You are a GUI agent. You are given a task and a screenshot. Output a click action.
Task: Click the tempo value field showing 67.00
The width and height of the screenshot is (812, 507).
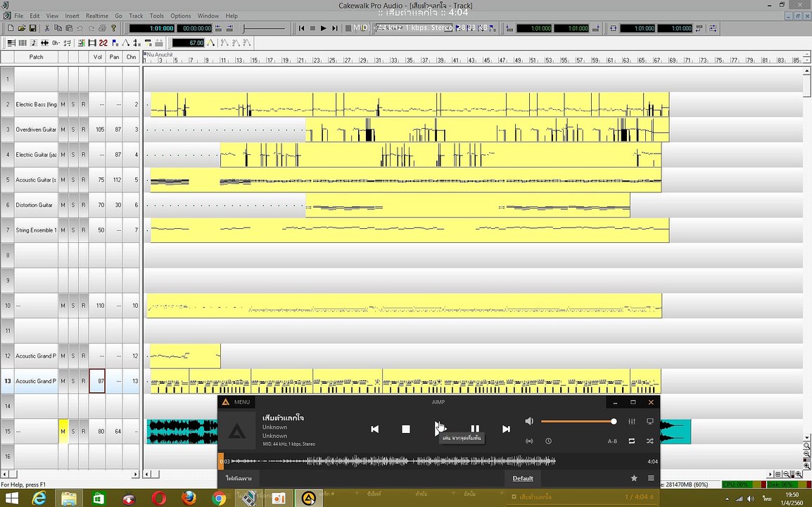[x=189, y=43]
